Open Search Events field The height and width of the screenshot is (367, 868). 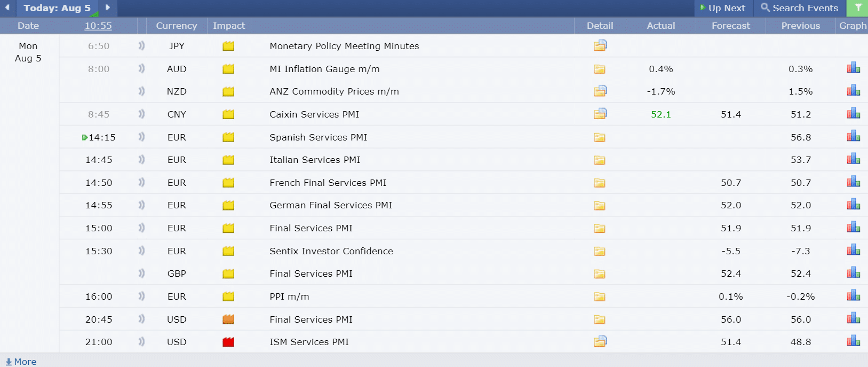(800, 8)
